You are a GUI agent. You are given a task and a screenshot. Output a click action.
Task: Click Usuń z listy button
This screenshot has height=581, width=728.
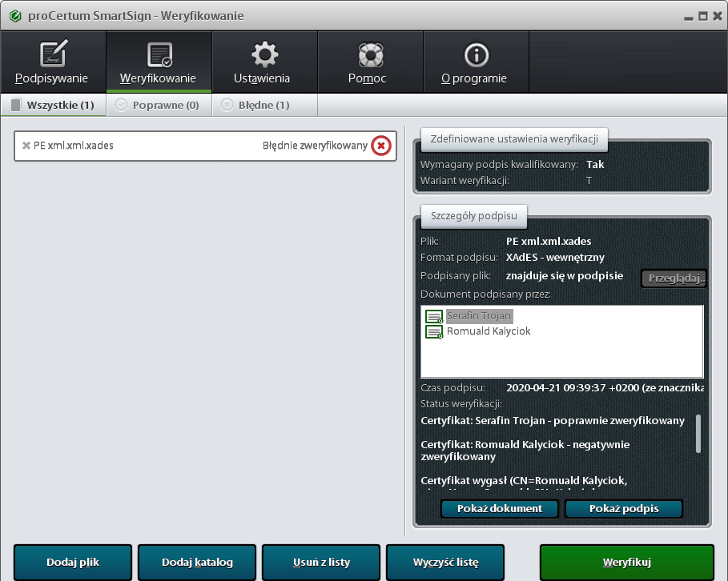tap(321, 563)
